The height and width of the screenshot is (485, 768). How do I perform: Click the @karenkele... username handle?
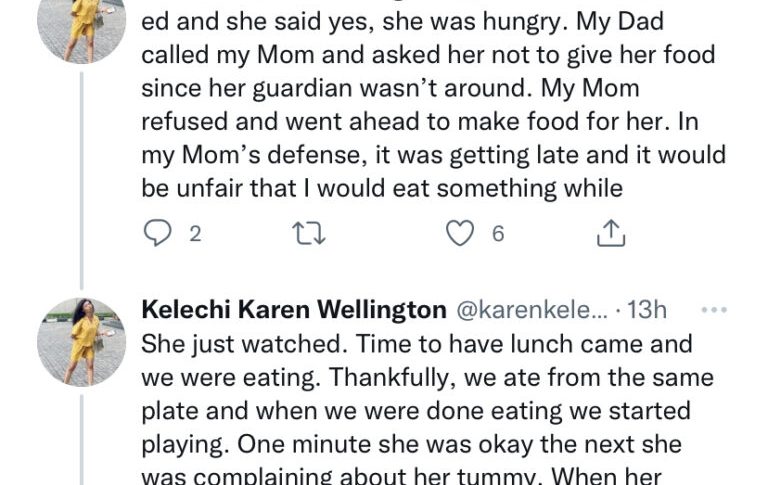point(529,310)
